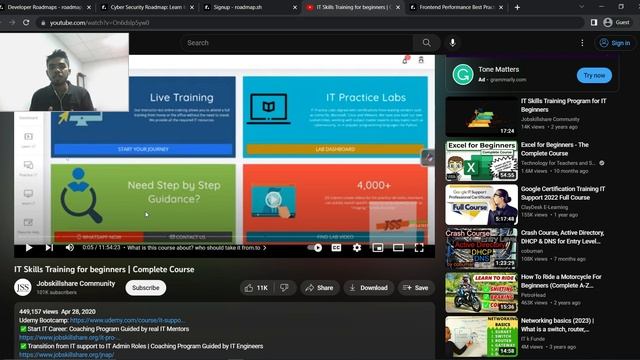The height and width of the screenshot is (360, 640).
Task: Open the jobskillshare.org/it-pro link
Action: click(x=69, y=338)
